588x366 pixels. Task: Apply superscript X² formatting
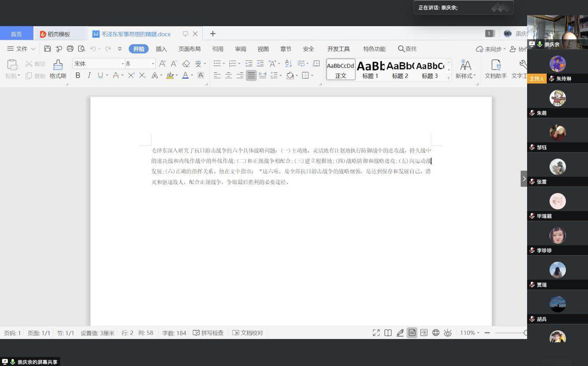click(131, 75)
